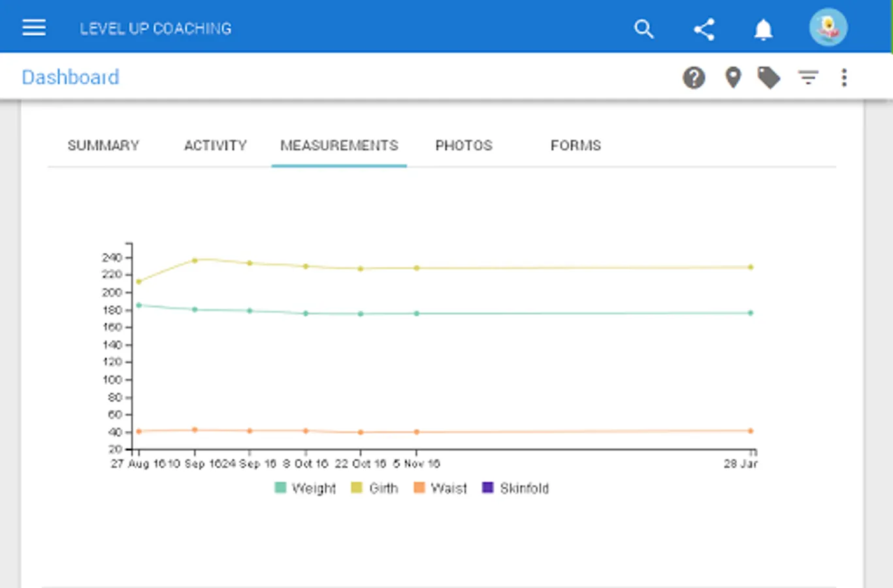Click the Waist legend label
This screenshot has height=588, width=893.
(449, 488)
